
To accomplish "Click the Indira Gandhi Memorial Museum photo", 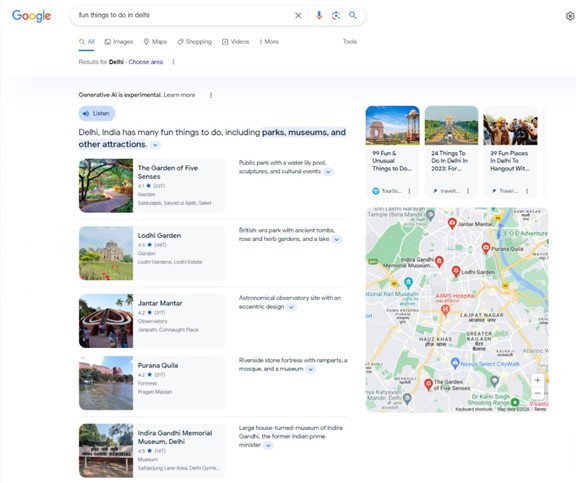I will [x=106, y=451].
